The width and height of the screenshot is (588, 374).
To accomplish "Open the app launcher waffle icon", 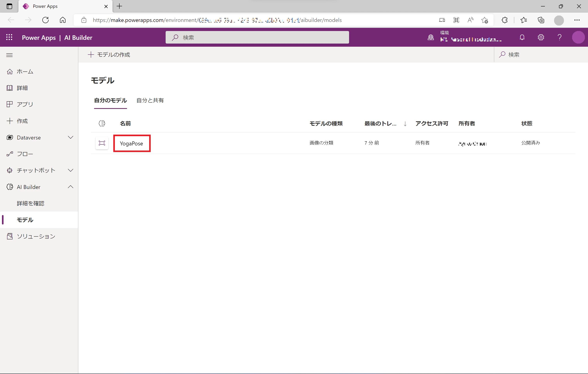I will click(x=9, y=37).
